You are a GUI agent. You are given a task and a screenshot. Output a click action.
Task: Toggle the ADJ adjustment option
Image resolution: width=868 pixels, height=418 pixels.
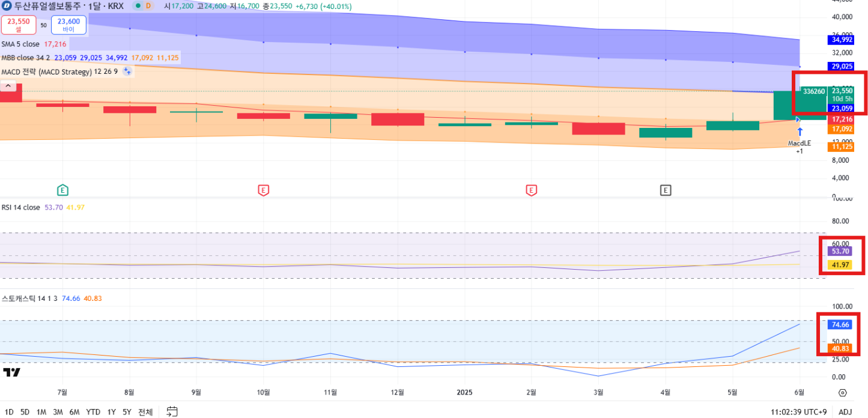pyautogui.click(x=845, y=412)
